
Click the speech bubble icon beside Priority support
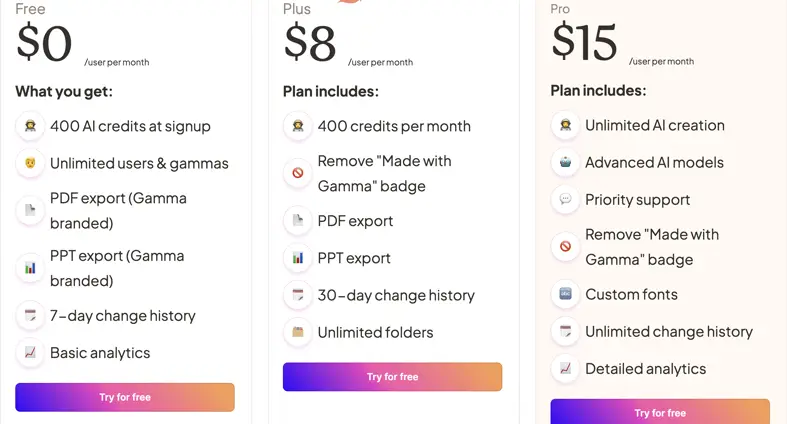(x=565, y=199)
